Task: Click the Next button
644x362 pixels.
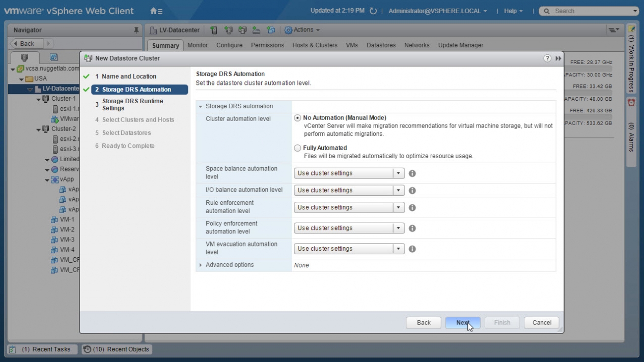Action: 462,323
